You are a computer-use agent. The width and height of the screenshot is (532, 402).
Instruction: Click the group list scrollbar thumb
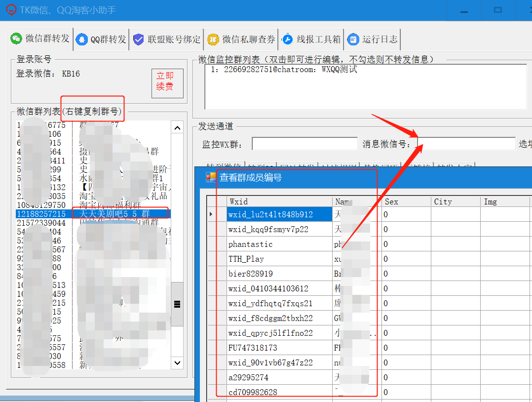click(177, 304)
